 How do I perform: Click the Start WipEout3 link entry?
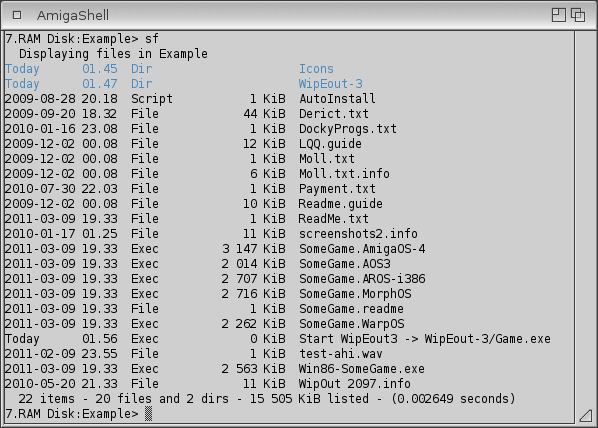point(425,339)
